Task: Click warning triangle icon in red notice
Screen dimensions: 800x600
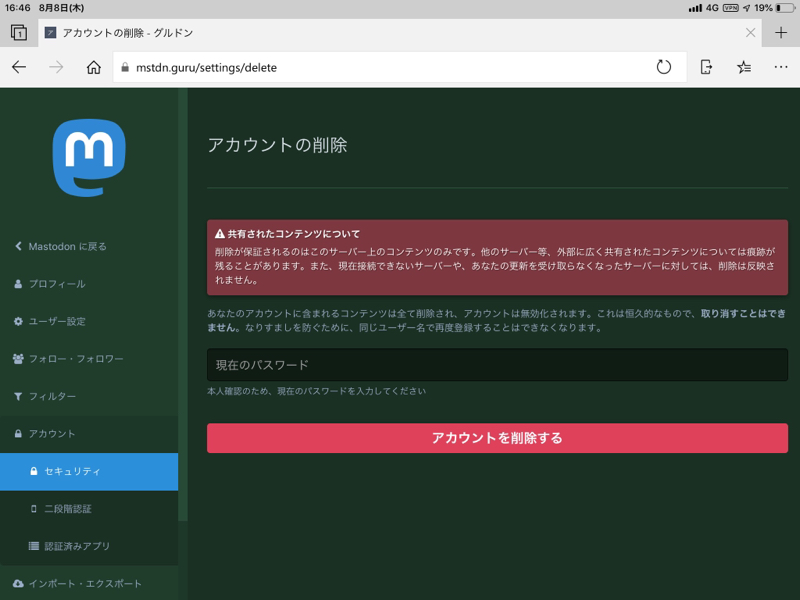Action: tap(220, 234)
